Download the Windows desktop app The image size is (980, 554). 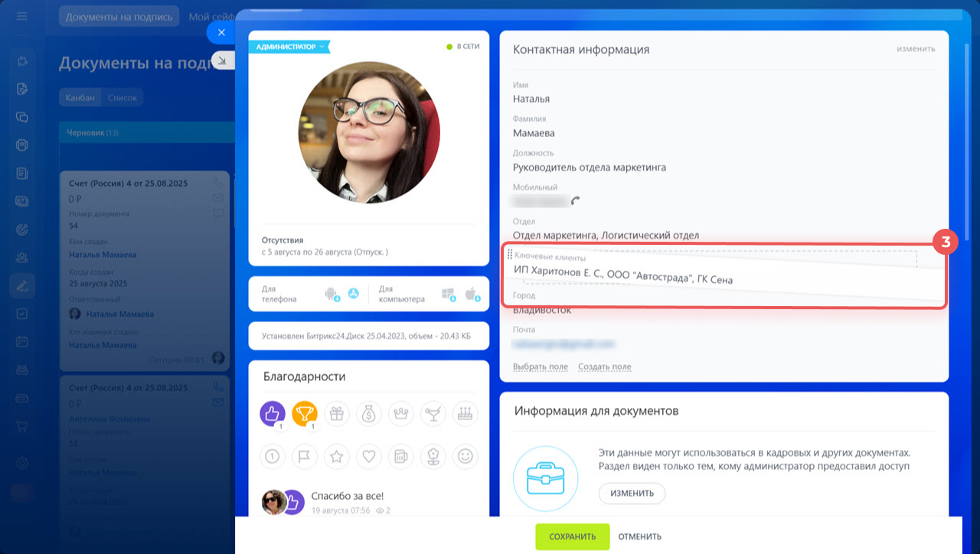click(449, 294)
